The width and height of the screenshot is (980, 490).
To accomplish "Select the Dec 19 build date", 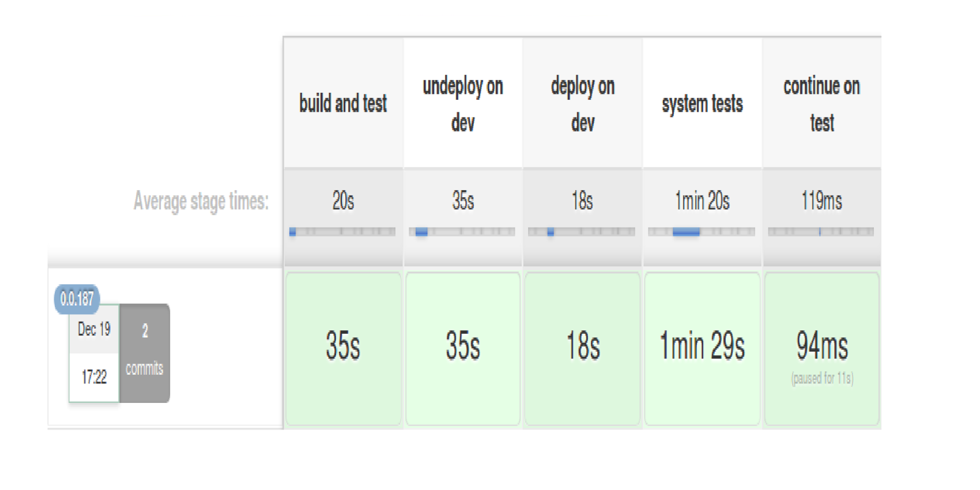I will 94,329.
